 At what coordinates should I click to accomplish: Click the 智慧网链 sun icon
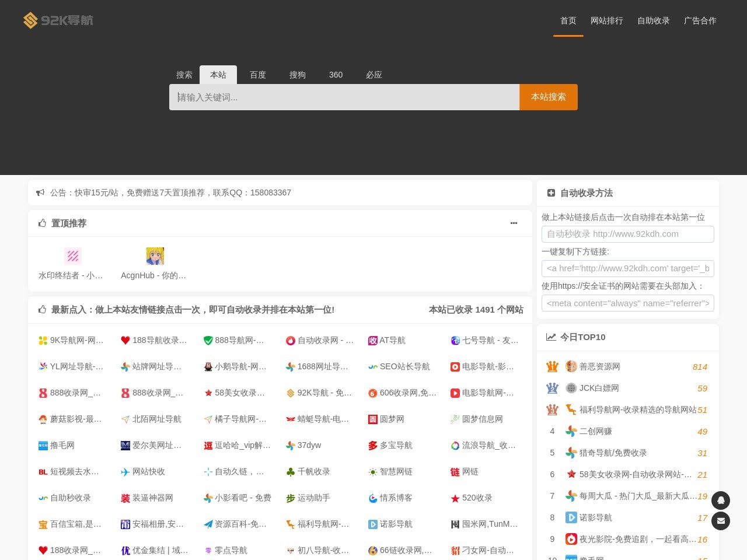point(373,471)
